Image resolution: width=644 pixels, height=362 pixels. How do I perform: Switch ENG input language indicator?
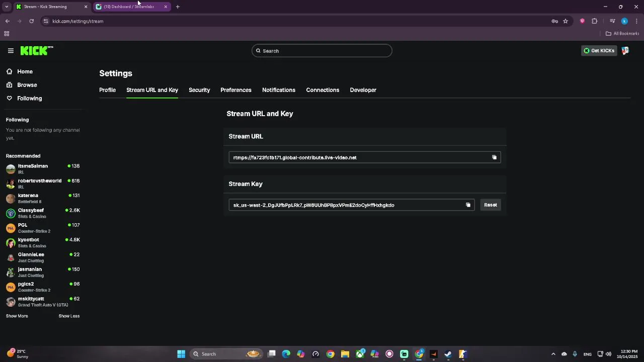click(x=587, y=354)
